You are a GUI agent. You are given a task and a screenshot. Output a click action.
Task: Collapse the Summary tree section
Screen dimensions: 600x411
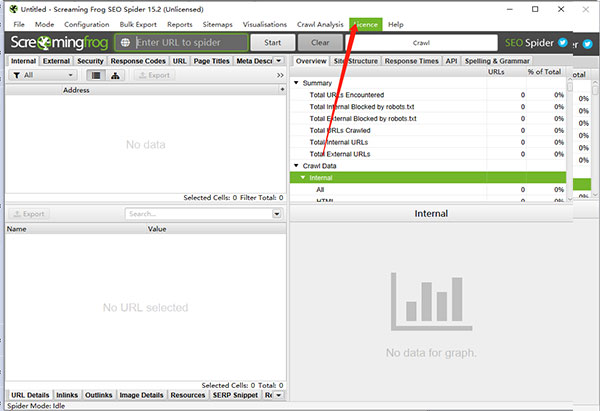click(x=296, y=83)
